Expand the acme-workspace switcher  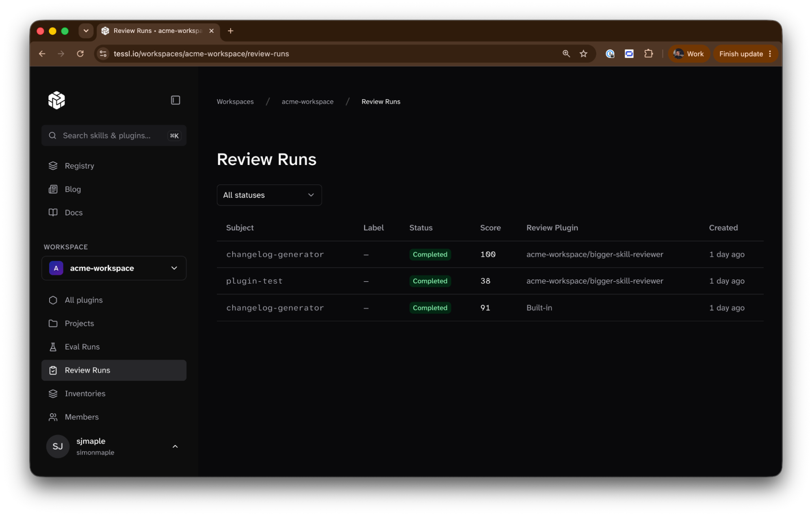(114, 268)
